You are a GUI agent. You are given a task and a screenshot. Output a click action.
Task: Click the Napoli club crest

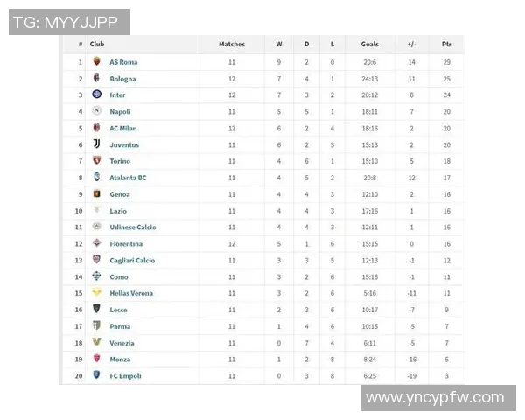coord(97,111)
